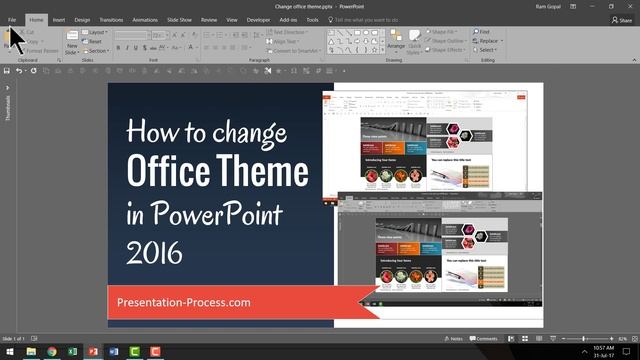
Task: Open the Action Center notifications
Action: pyautogui.click(x=627, y=351)
